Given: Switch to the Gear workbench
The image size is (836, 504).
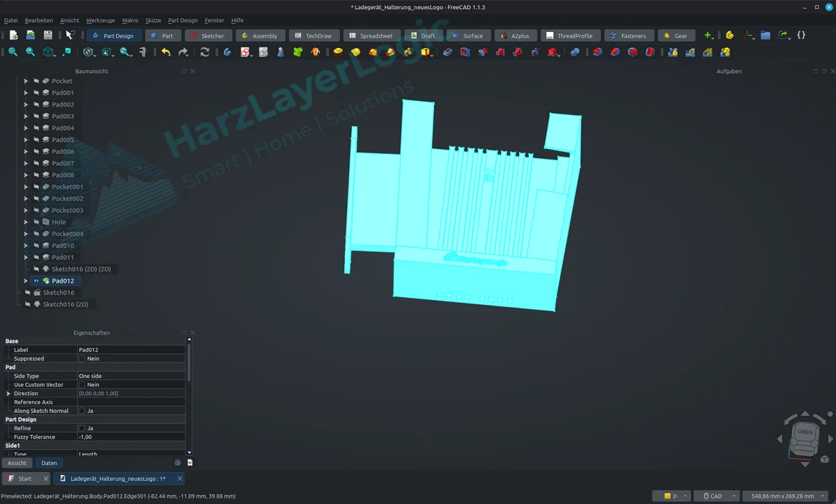Looking at the screenshot, I should (x=676, y=36).
